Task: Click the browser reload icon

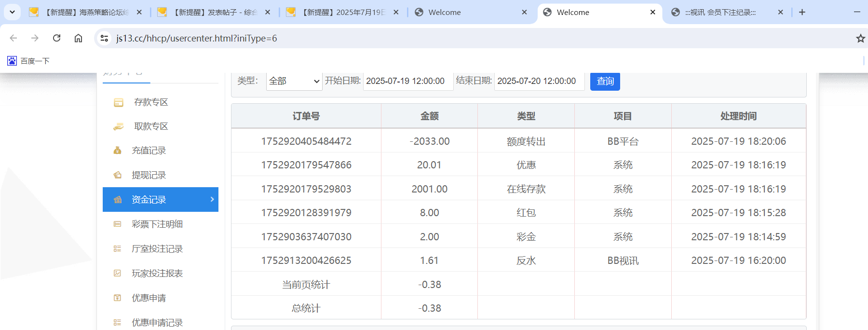Action: pos(56,38)
